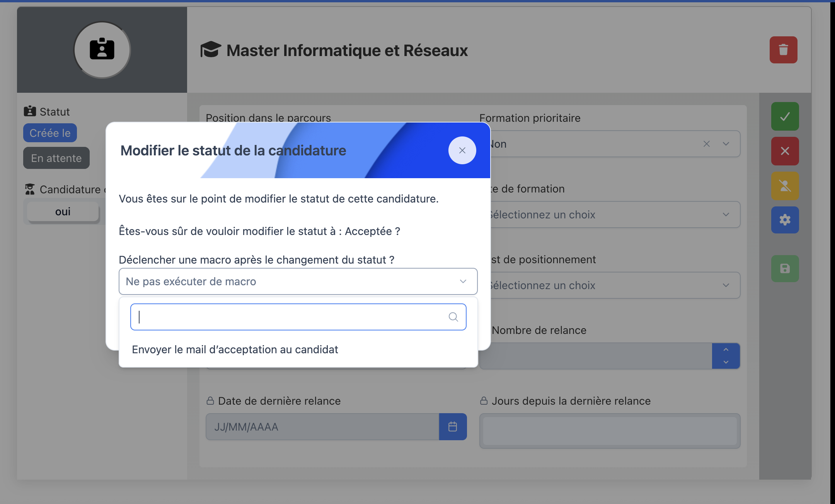835x504 pixels.
Task: Save with the green floppy disk button
Action: click(x=785, y=269)
